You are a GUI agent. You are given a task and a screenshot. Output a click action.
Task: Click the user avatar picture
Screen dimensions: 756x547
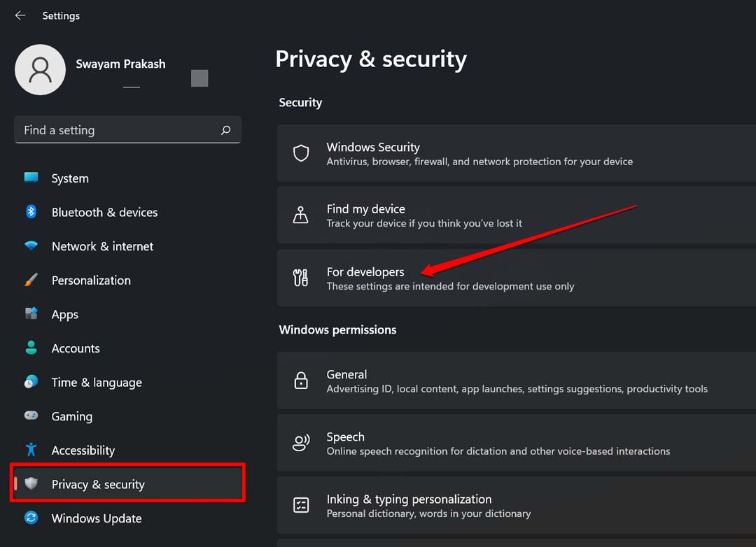tap(40, 70)
